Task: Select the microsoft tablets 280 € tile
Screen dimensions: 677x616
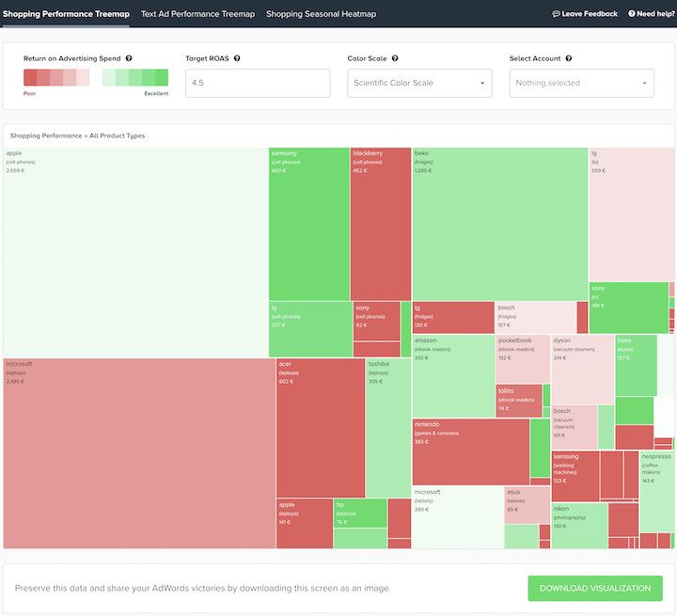Action: tap(458, 517)
